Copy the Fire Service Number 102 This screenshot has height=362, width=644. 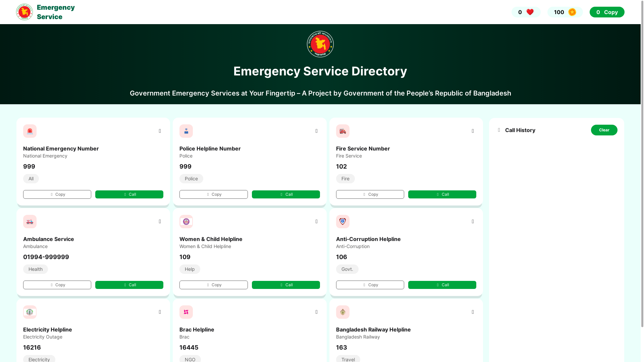pyautogui.click(x=370, y=194)
